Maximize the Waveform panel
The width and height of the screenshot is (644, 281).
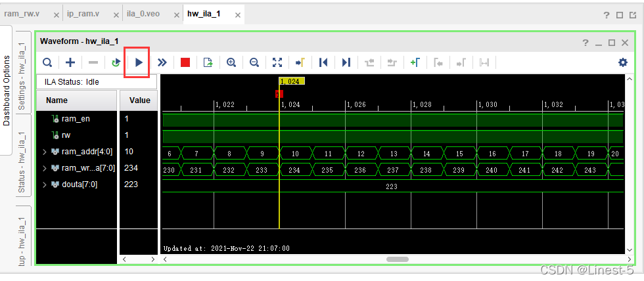click(612, 43)
